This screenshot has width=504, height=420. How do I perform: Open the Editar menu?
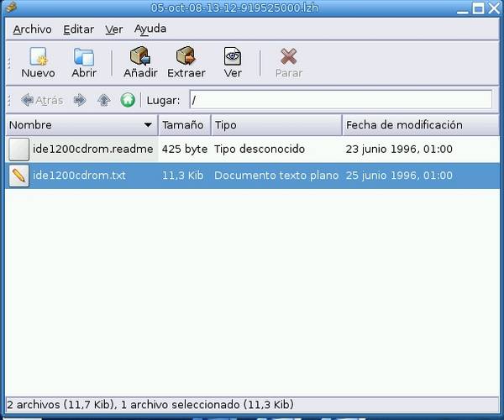[x=78, y=29]
